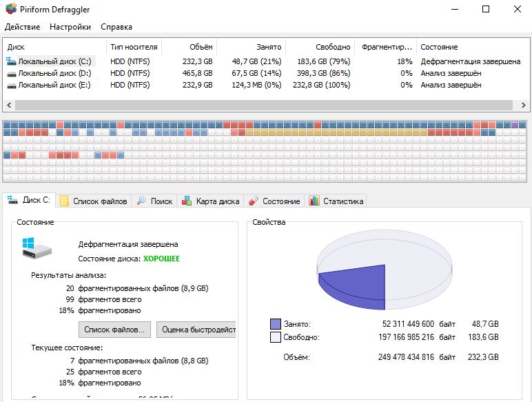Click the drive list horizontal scrollbar
Image resolution: width=532 pixels, height=402 pixels.
tap(262, 105)
